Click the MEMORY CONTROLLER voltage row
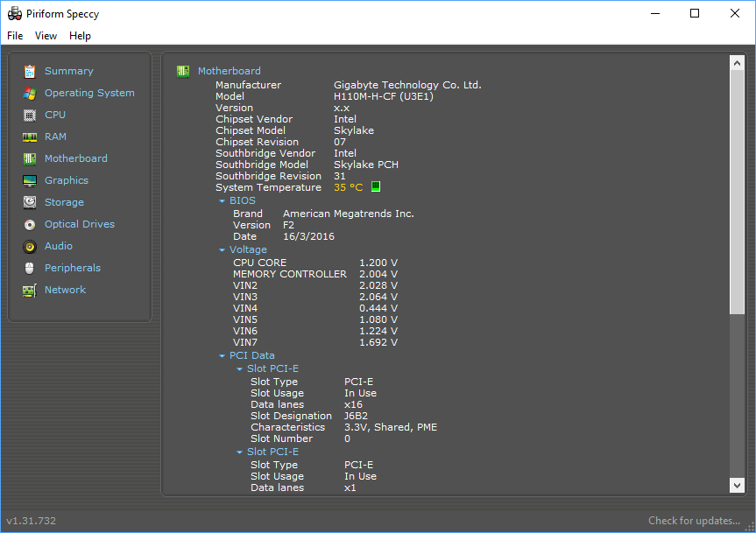The image size is (756, 533). [x=315, y=274]
